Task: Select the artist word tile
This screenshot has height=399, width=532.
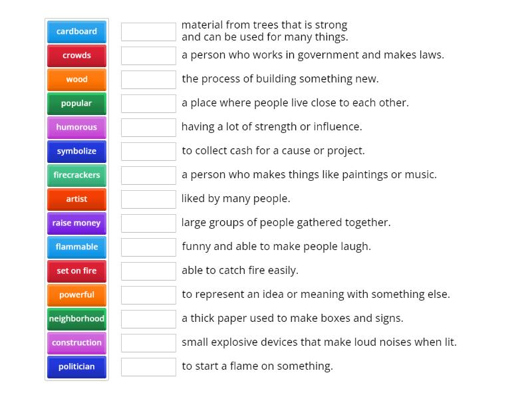Action: tap(76, 199)
